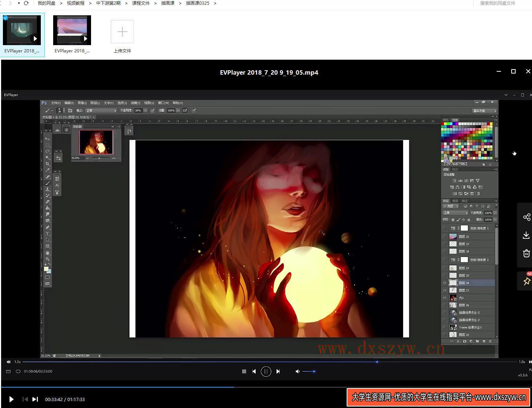Open the Layers panel 不透明度 dropdown arrow

point(495,213)
